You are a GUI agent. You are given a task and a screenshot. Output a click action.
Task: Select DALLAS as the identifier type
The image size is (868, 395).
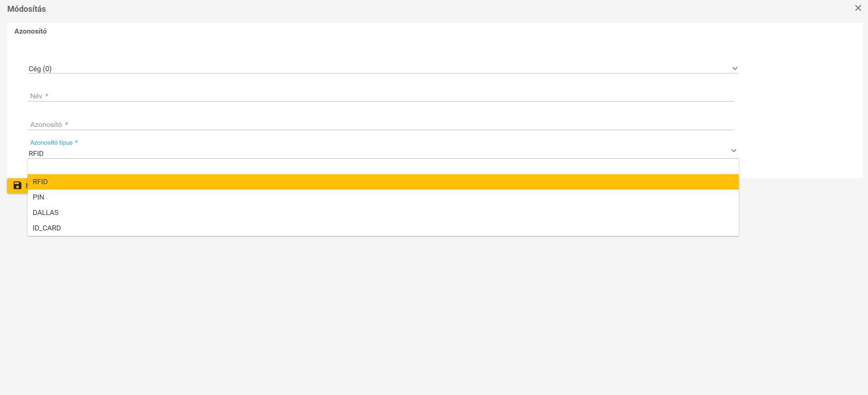383,213
